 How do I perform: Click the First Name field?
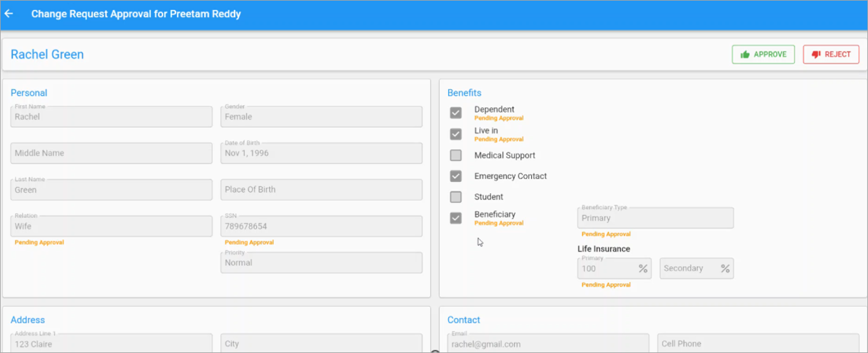(x=111, y=117)
